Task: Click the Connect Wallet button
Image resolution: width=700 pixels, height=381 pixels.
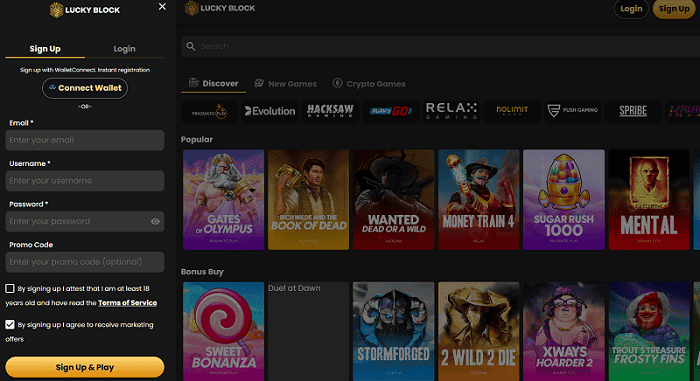Action: 85,88
